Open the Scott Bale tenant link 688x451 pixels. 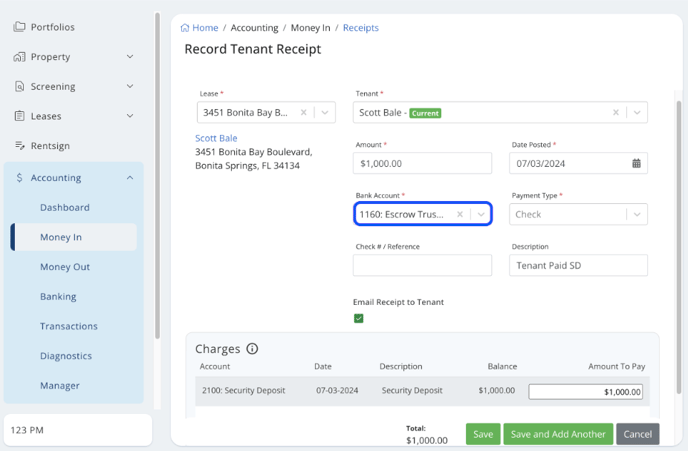tap(216, 138)
